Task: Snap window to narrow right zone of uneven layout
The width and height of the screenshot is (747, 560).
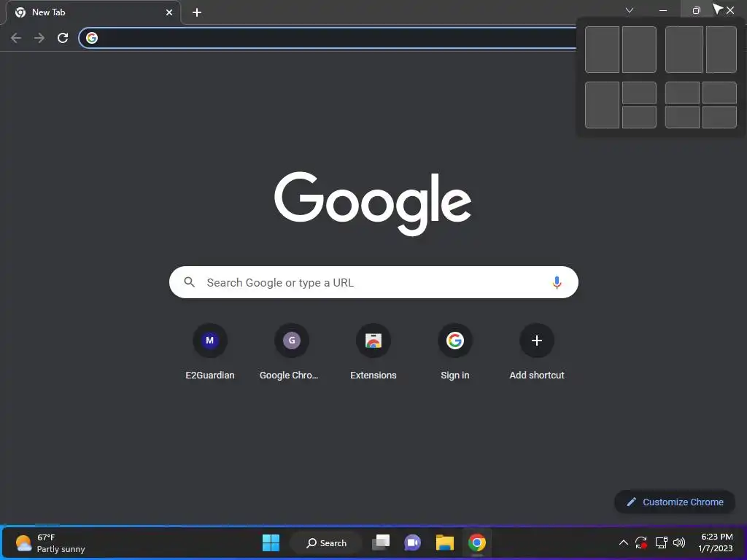Action: point(721,50)
